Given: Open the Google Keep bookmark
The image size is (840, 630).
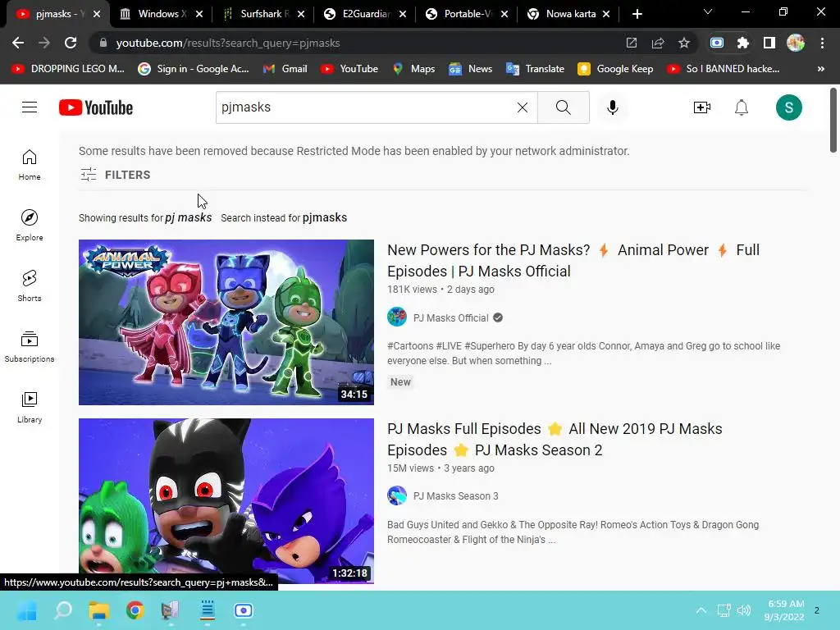Looking at the screenshot, I should 615,69.
